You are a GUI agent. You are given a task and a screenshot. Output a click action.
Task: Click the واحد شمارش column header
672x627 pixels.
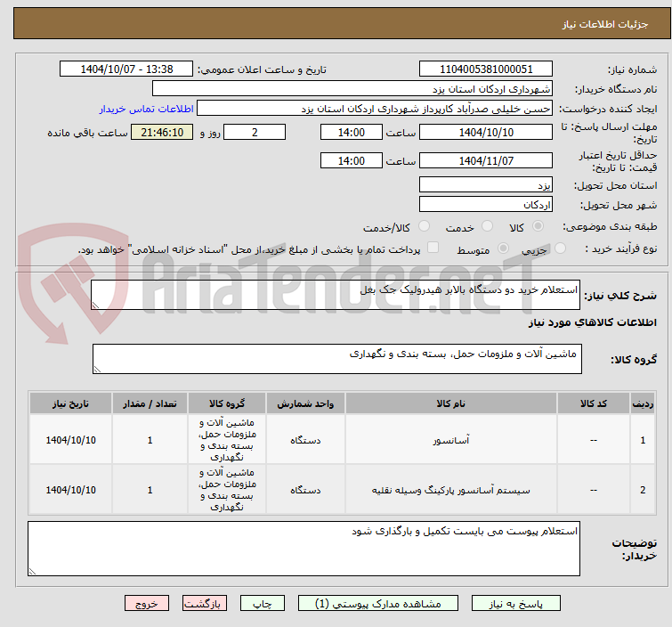(x=305, y=403)
